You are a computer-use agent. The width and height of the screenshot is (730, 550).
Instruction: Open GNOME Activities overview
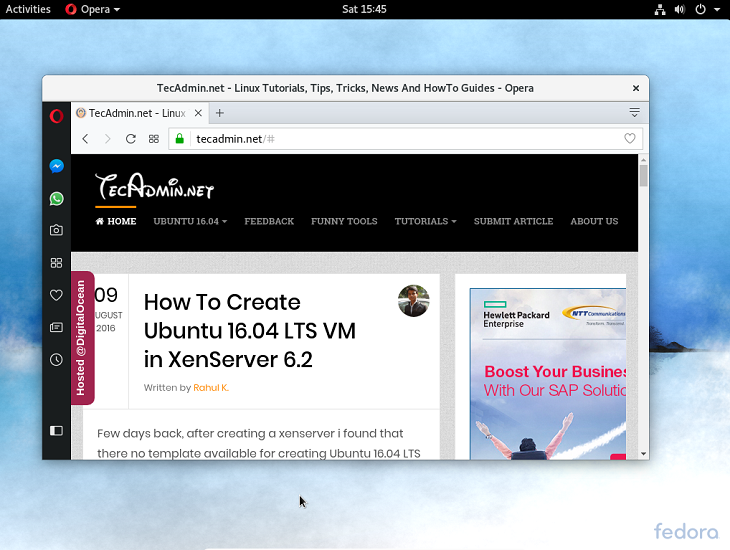[28, 9]
